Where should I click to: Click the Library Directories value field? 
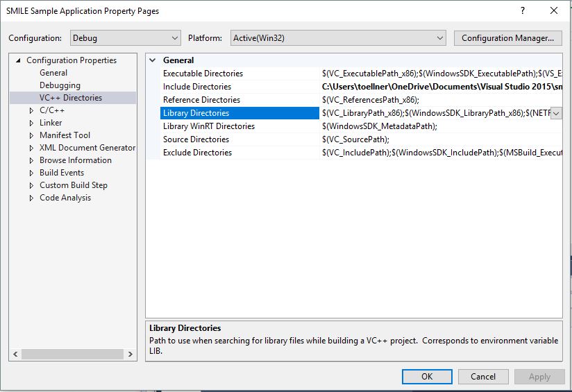[435, 113]
